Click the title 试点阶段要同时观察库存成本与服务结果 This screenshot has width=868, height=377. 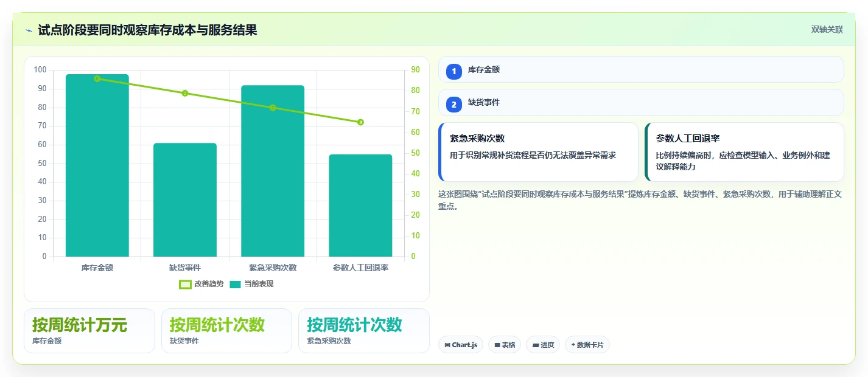click(147, 30)
